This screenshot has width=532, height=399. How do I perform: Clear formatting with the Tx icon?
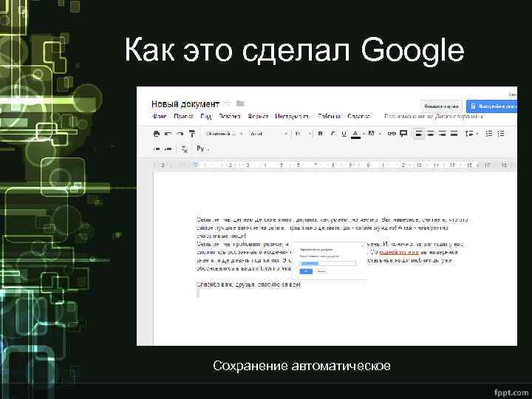tap(184, 149)
